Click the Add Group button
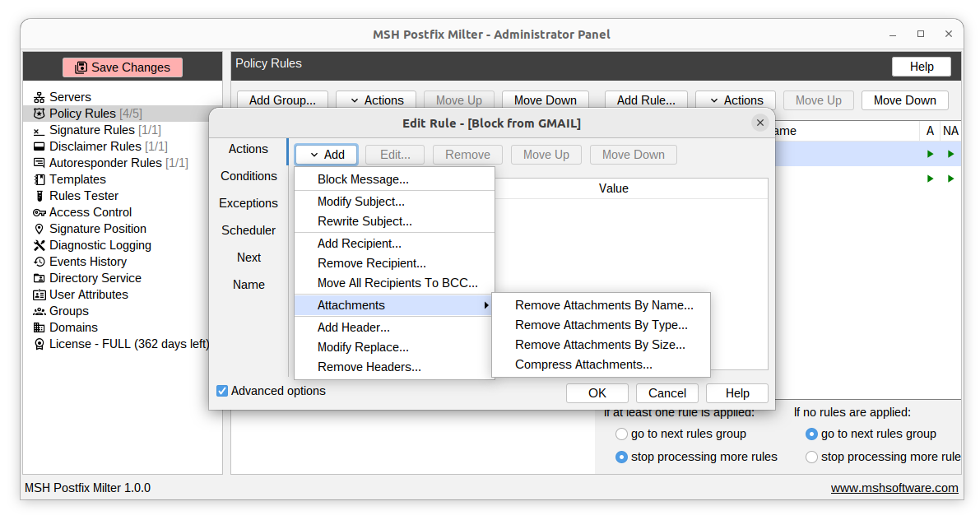 282,100
